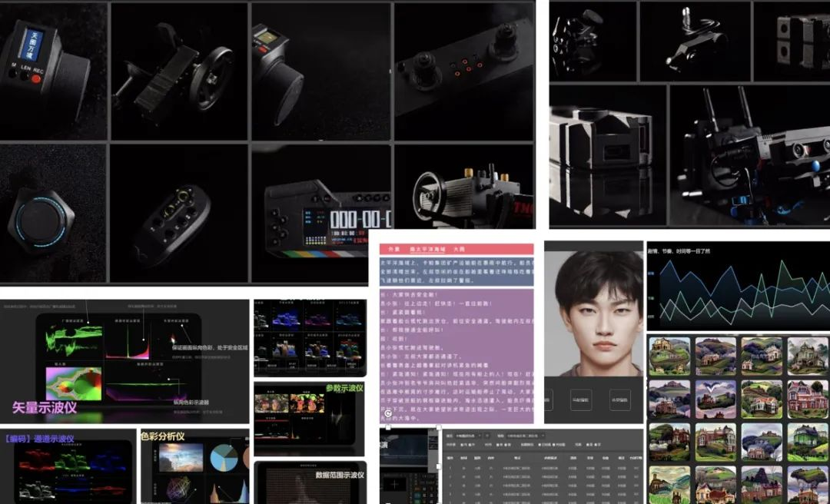The height and width of the screenshot is (504, 830).
Task: Expand the second selector in the table toolbar
Action: [525, 436]
